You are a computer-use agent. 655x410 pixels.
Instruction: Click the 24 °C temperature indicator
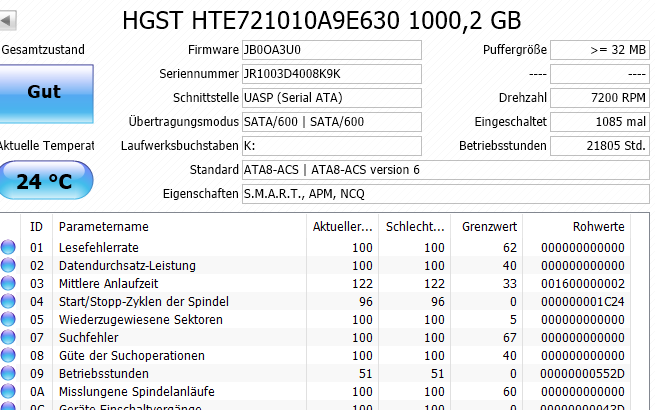(x=45, y=181)
